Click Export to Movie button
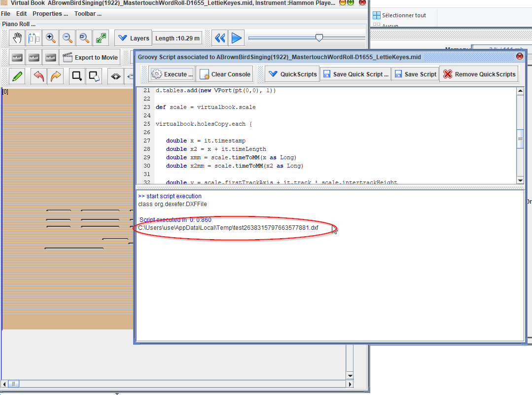This screenshot has height=395, width=532. [90, 57]
